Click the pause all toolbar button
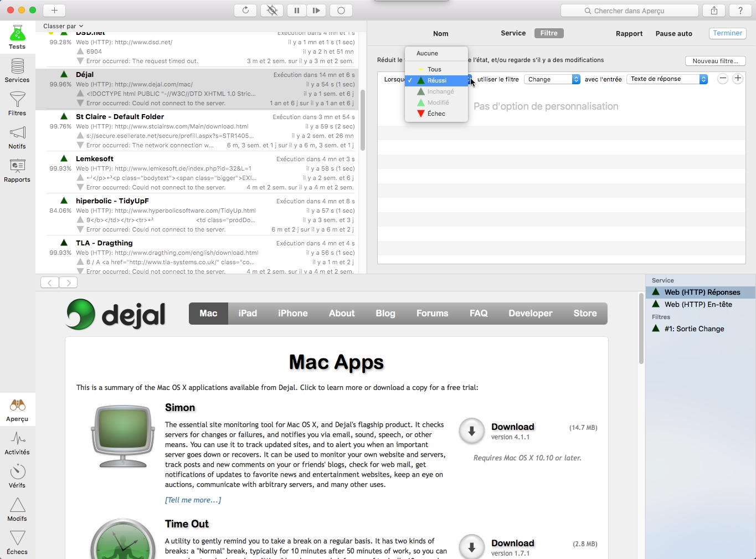This screenshot has height=559, width=756. point(296,10)
